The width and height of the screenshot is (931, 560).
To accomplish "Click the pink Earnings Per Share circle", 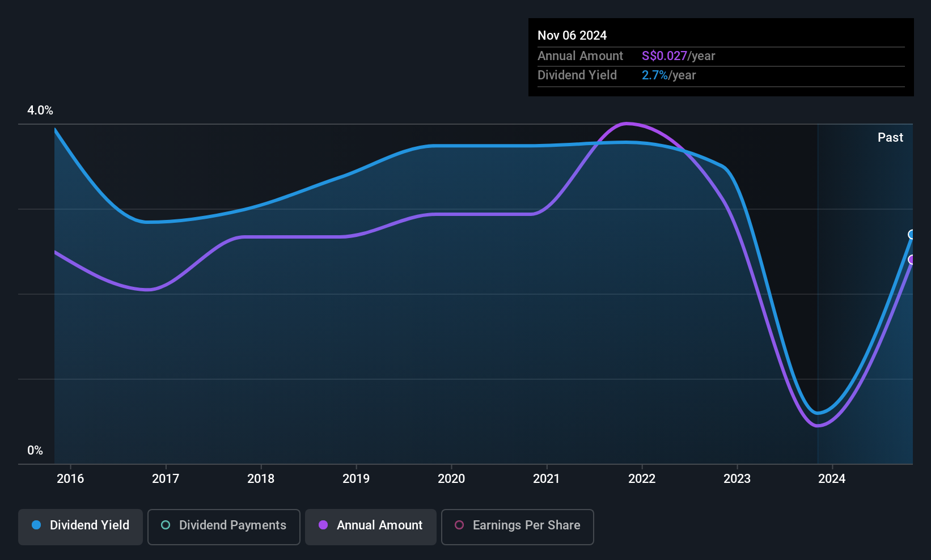I will point(459,525).
